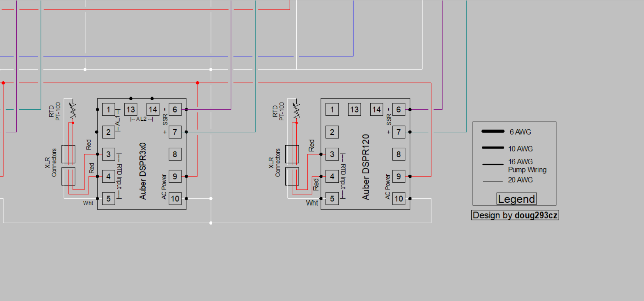Select 'XLR Connectors' label beside the DSPR120
Viewport: 644px width, 301px height.
point(274,163)
